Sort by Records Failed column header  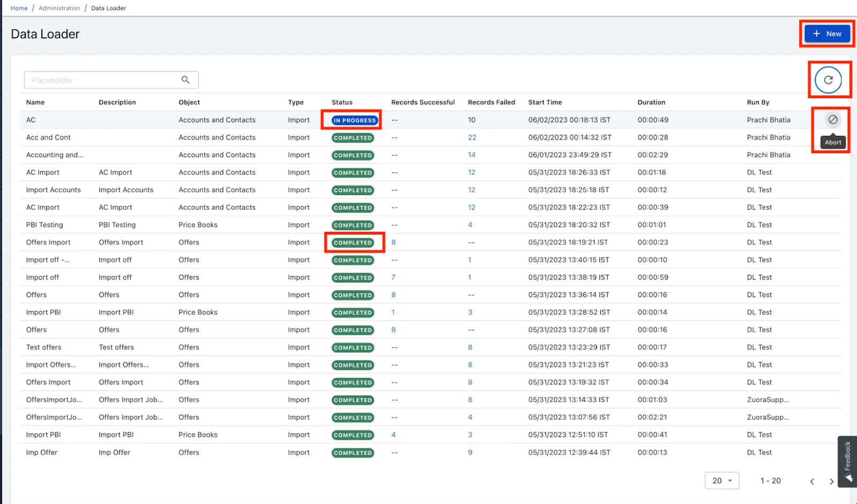(491, 102)
